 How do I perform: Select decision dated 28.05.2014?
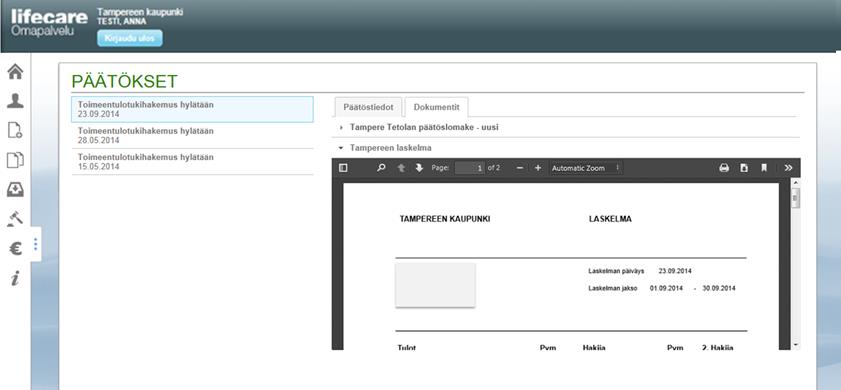point(192,136)
